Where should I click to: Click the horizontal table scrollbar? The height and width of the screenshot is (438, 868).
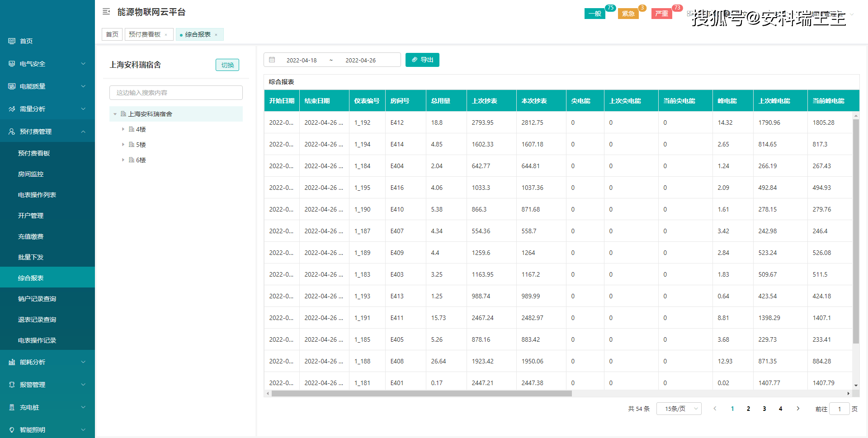coord(421,394)
